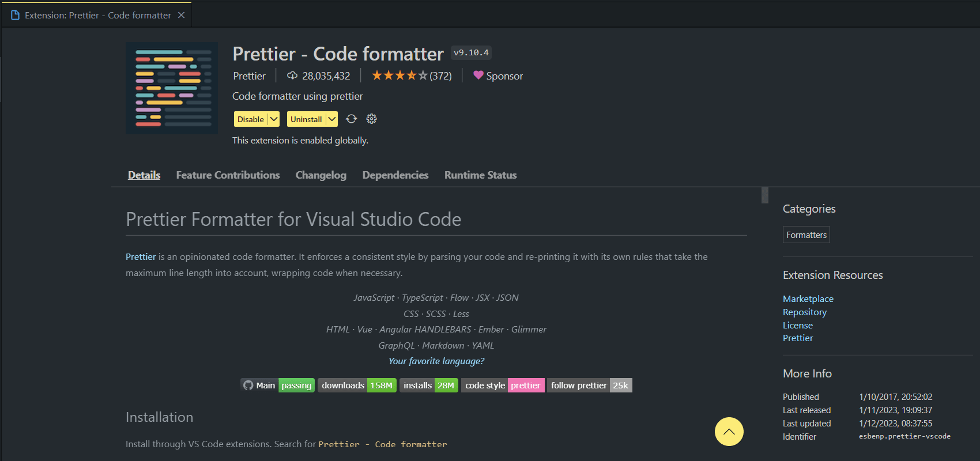Close the Extension: Prettier tab
The image size is (980, 461).
tap(181, 15)
